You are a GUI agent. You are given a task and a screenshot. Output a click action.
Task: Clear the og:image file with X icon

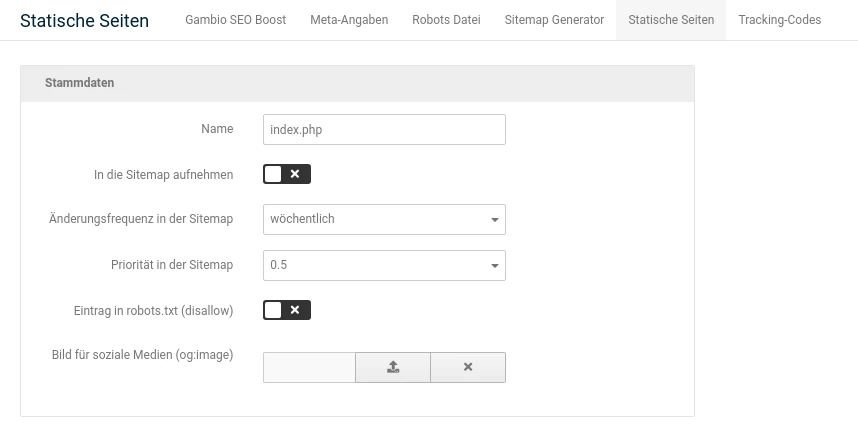pyautogui.click(x=468, y=367)
